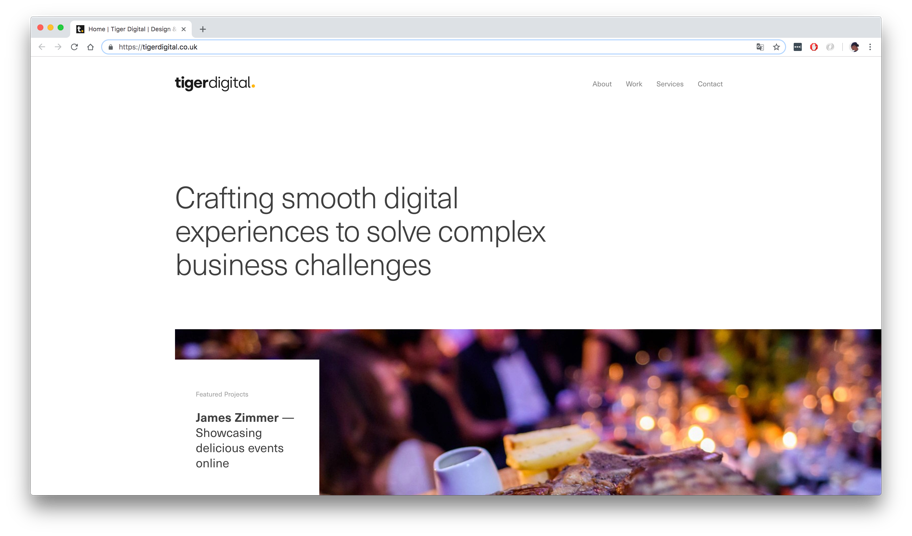Open the user profile avatar
The height and width of the screenshot is (536, 912).
pyautogui.click(x=854, y=47)
